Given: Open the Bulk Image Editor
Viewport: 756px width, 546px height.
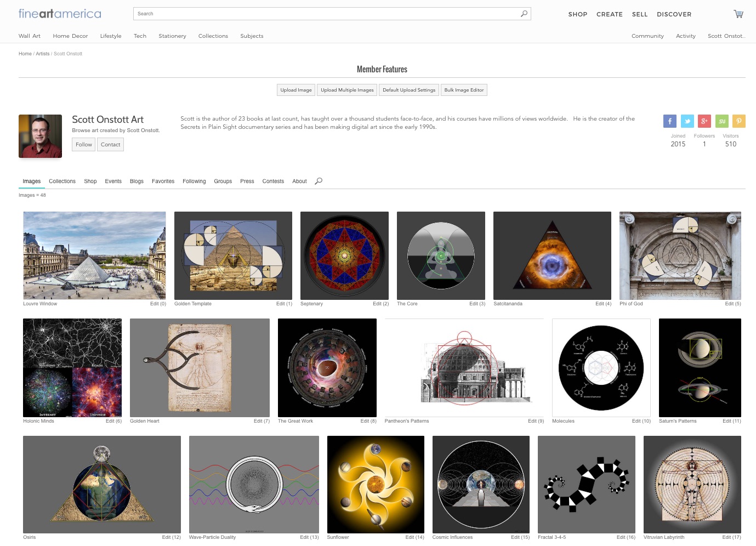Looking at the screenshot, I should [464, 90].
